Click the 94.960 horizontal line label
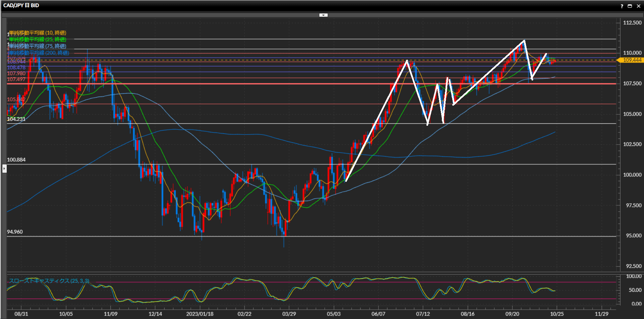Viewport: 644px width, 319px height. 15,232
